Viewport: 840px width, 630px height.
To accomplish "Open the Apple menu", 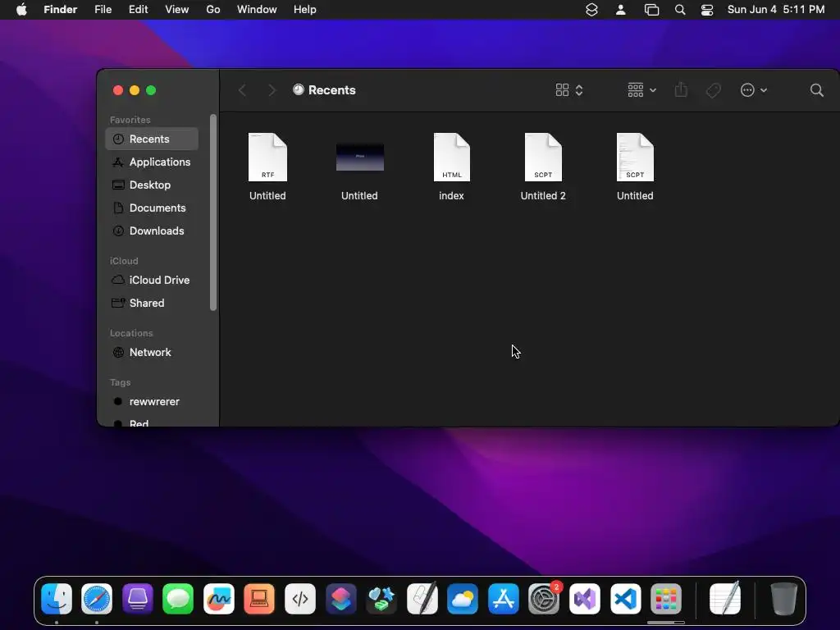I will pos(21,10).
